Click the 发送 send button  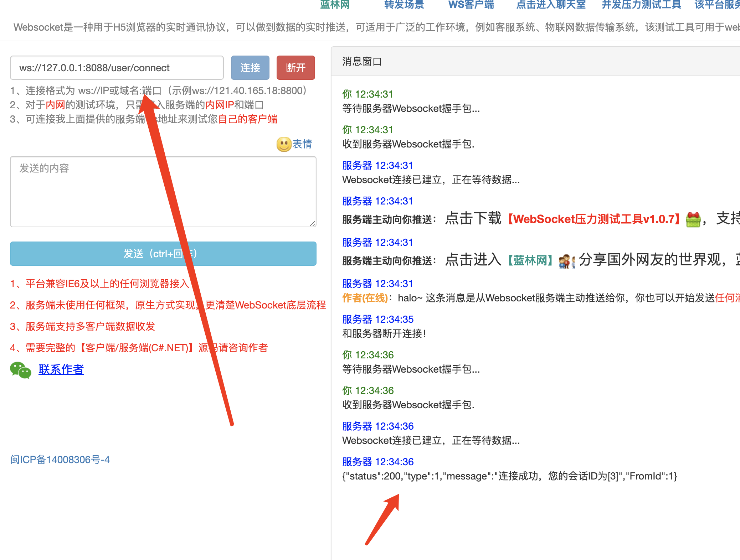163,254
